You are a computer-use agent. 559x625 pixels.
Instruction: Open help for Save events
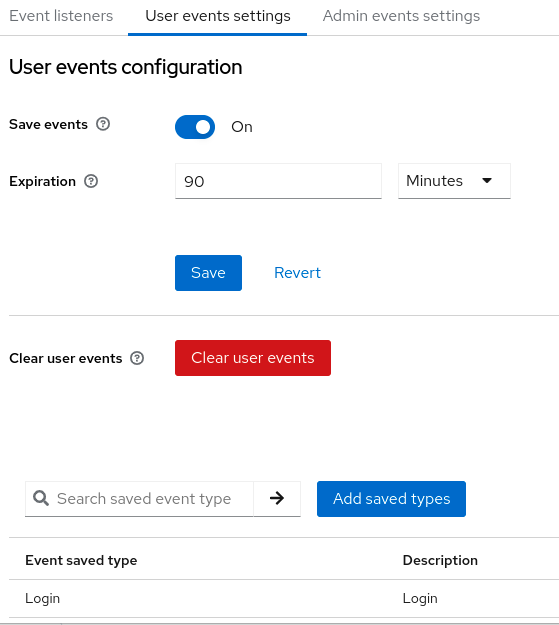[x=103, y=124]
